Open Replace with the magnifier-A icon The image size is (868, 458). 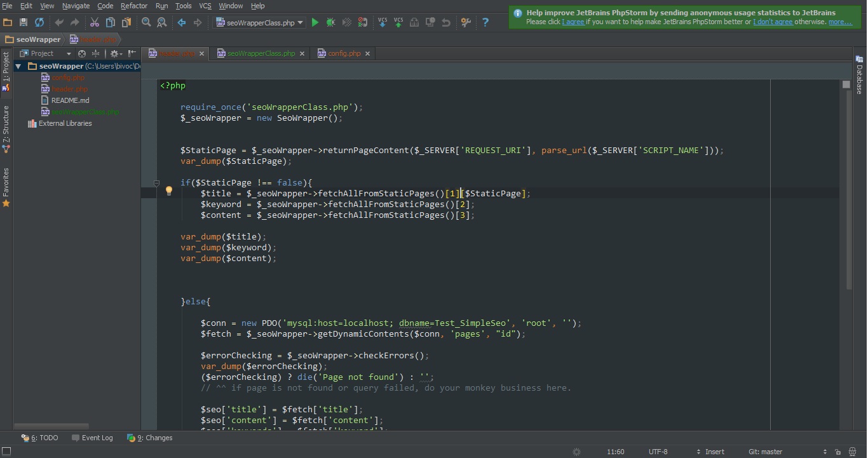point(161,22)
